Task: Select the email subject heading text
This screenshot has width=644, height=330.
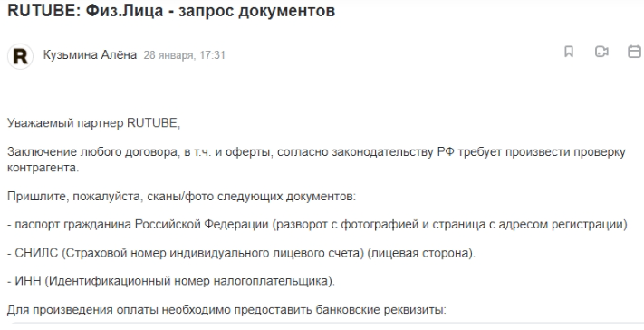Action: coord(171,11)
